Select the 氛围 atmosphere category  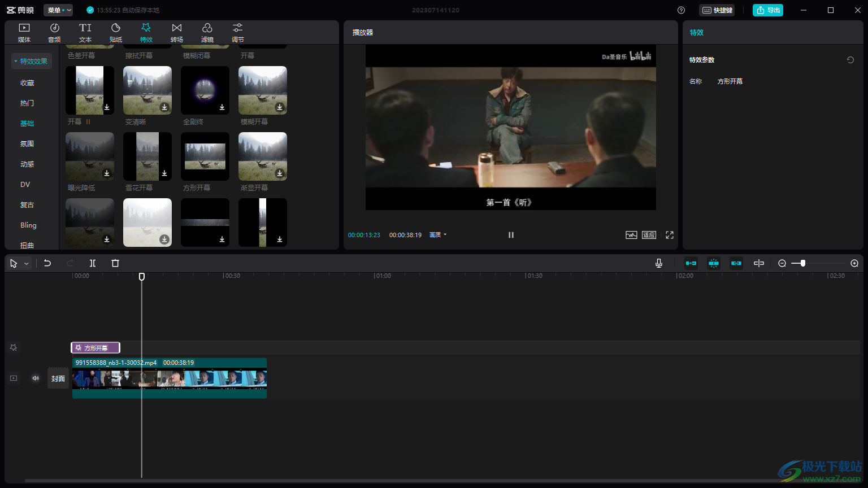[27, 143]
